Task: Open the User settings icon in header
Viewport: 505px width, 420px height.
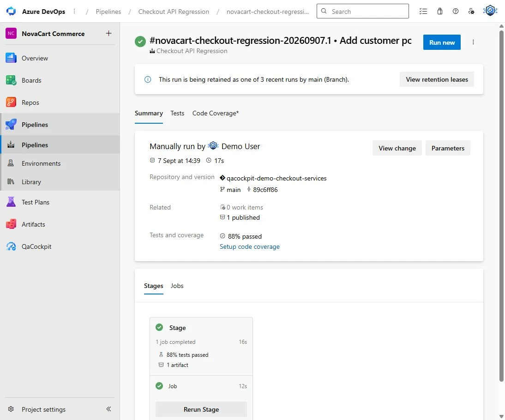Action: click(471, 11)
